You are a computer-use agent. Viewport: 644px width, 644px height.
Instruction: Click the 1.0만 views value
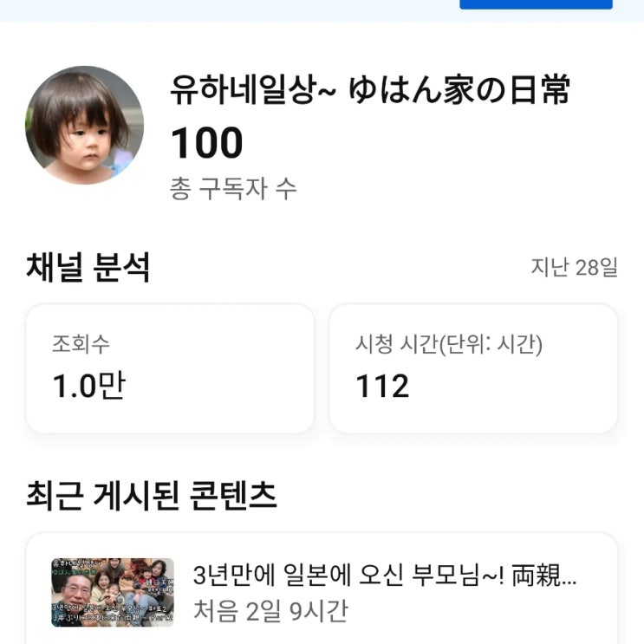88,386
